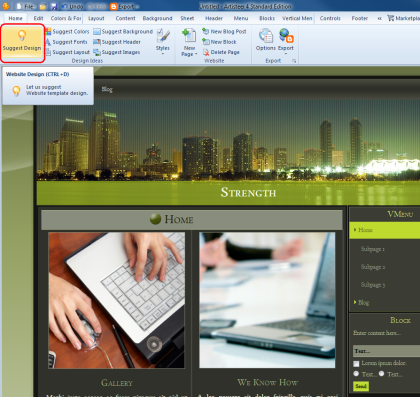Select the keyboard and mouse photo
This screenshot has height=397, width=420.
[x=116, y=300]
